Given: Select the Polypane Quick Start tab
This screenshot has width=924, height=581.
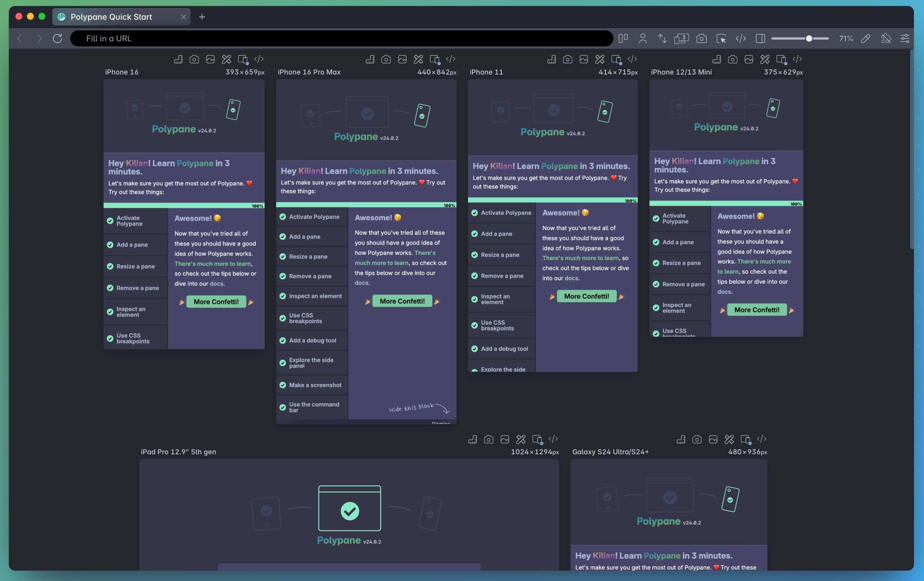Looking at the screenshot, I should [x=111, y=17].
